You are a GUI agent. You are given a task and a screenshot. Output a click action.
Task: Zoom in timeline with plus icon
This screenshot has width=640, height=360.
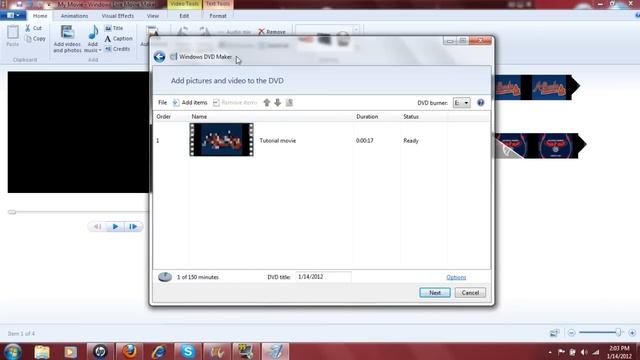coord(632,333)
